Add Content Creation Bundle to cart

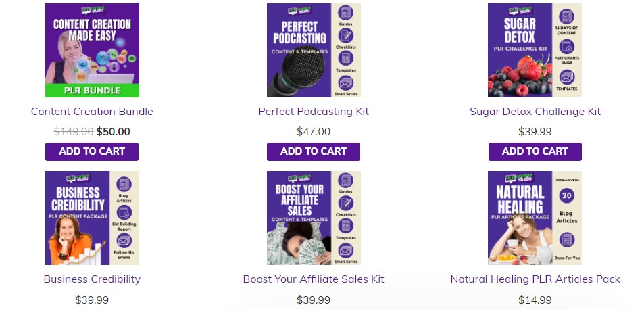click(92, 151)
